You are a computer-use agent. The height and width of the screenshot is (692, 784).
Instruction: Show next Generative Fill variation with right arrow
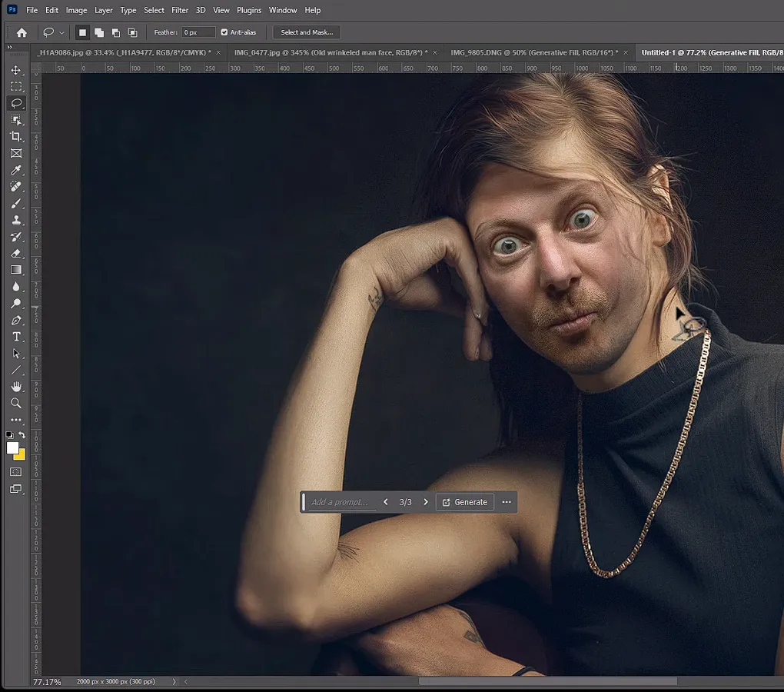[426, 501]
